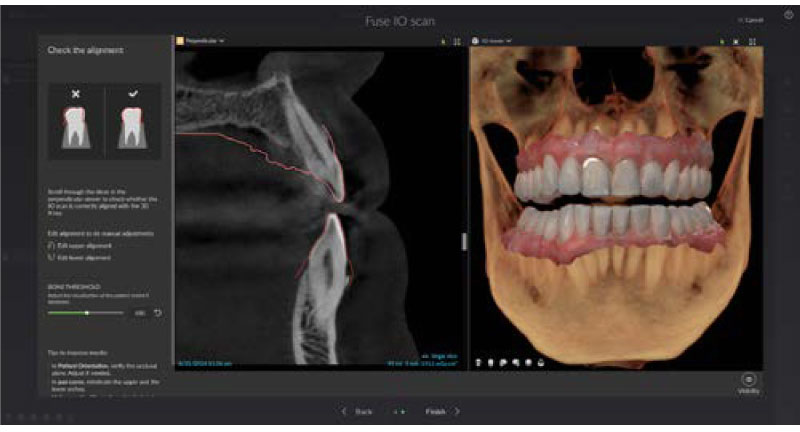Viewport: 800px width, 432px height.
Task: Click the third head orientation view icon
Action: coord(504,362)
